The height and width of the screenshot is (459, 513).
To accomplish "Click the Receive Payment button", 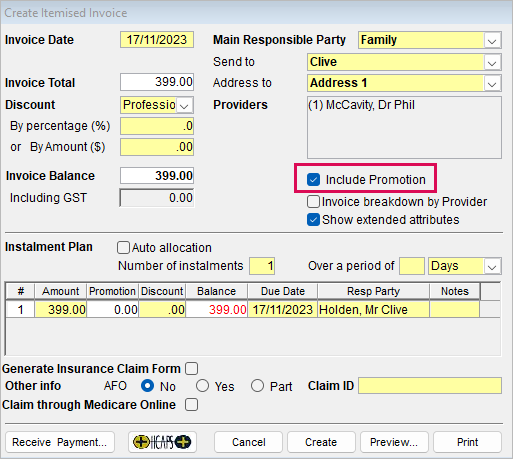I will [60, 442].
